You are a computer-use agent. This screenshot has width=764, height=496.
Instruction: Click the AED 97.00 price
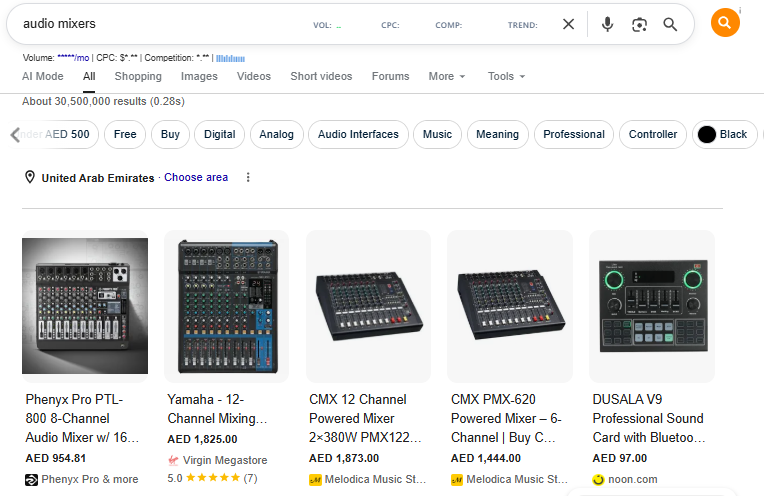620,458
